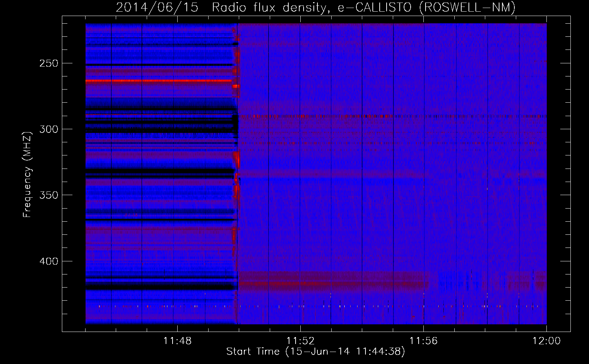589x364 pixels.
Task: Click the "Frequency (MHZ)" axis label
Action: 27,174
